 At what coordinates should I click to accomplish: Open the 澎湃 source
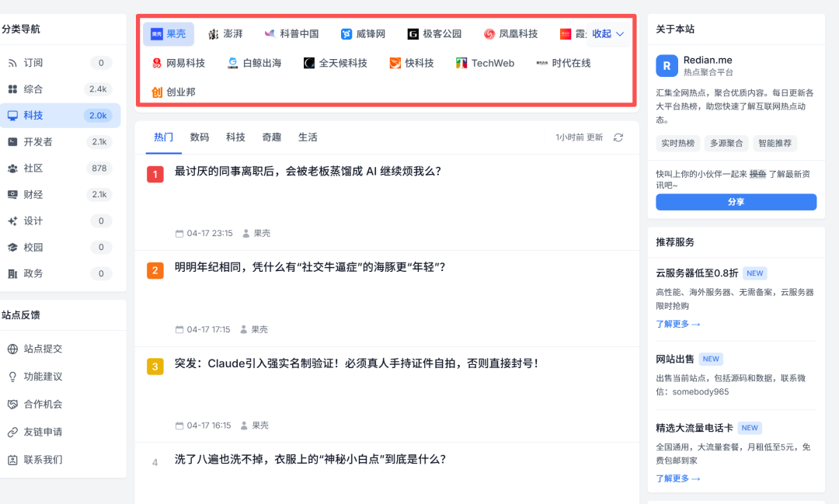point(225,34)
